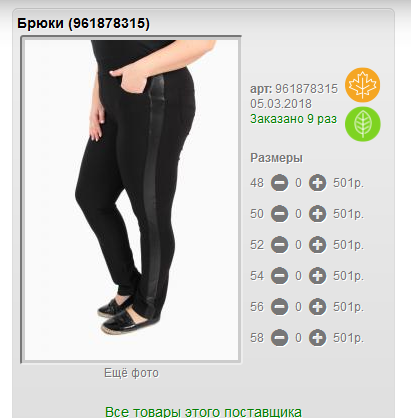This screenshot has height=418, width=411.
Task: Increase quantity for size 48
Action: (x=317, y=183)
